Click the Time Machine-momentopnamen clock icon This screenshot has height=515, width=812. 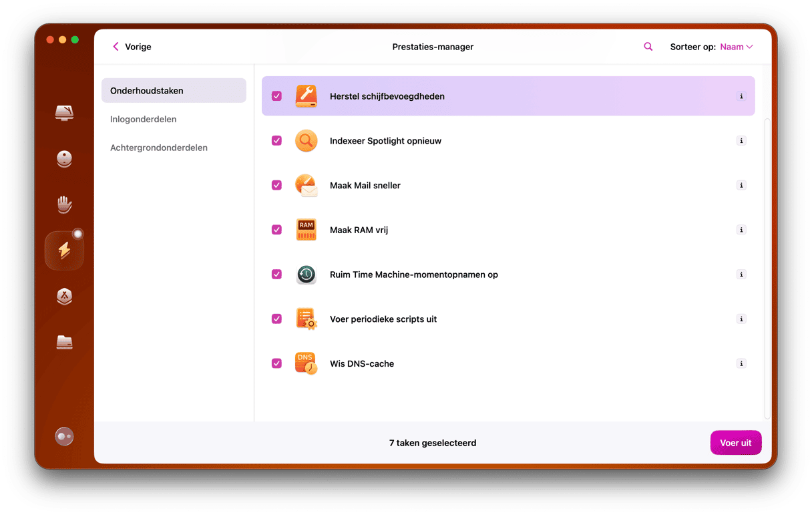click(306, 275)
